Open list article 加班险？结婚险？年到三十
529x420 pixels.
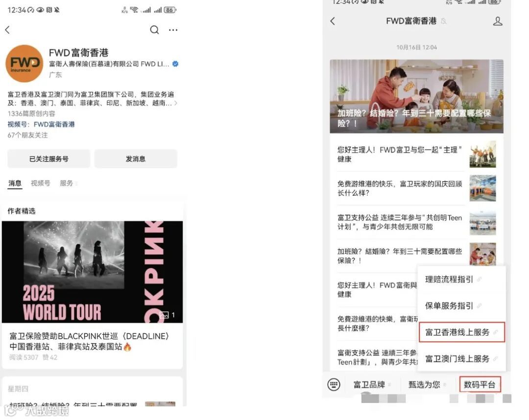pyautogui.click(x=400, y=256)
